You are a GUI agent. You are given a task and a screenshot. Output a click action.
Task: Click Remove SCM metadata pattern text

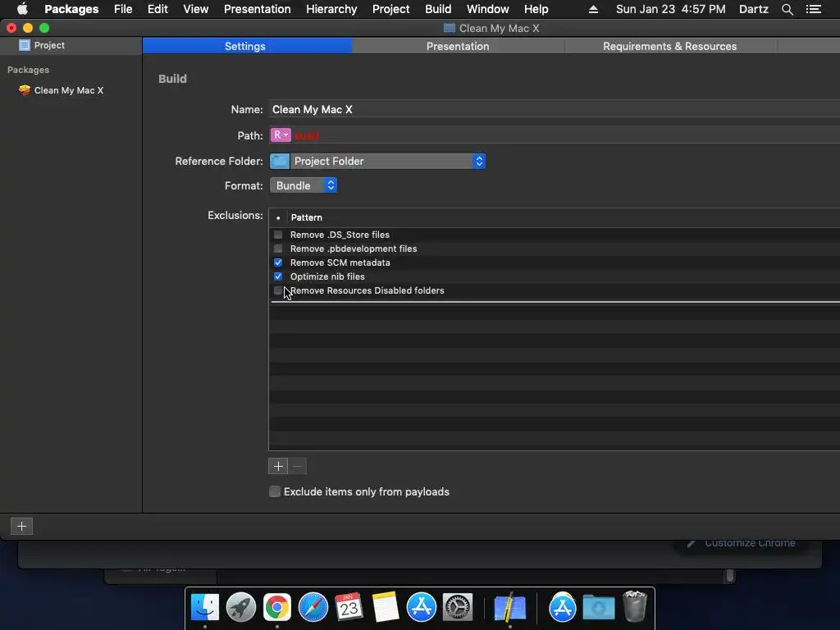(x=340, y=262)
